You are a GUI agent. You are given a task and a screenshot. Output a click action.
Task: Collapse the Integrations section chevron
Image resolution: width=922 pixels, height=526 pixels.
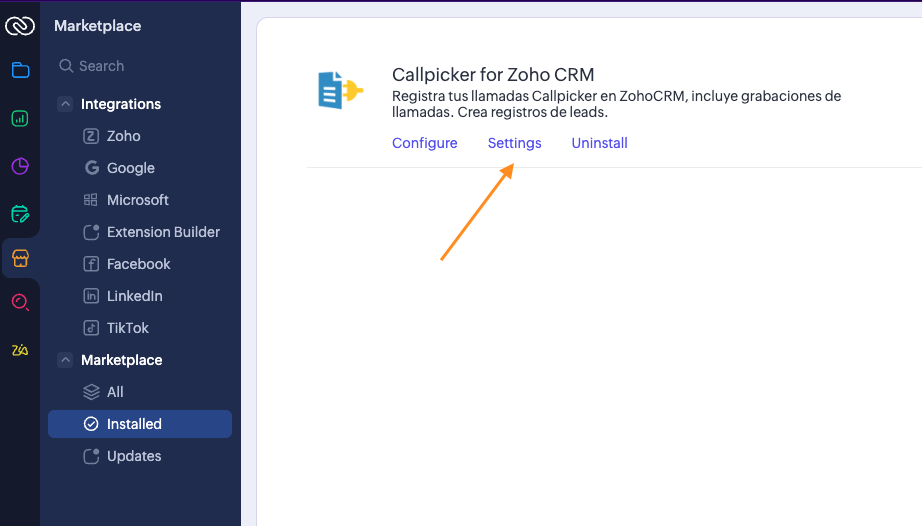[65, 104]
